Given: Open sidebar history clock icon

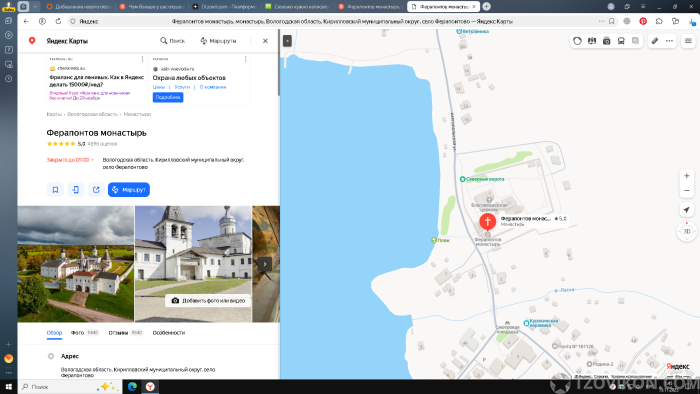Looking at the screenshot, I should tap(8, 79).
